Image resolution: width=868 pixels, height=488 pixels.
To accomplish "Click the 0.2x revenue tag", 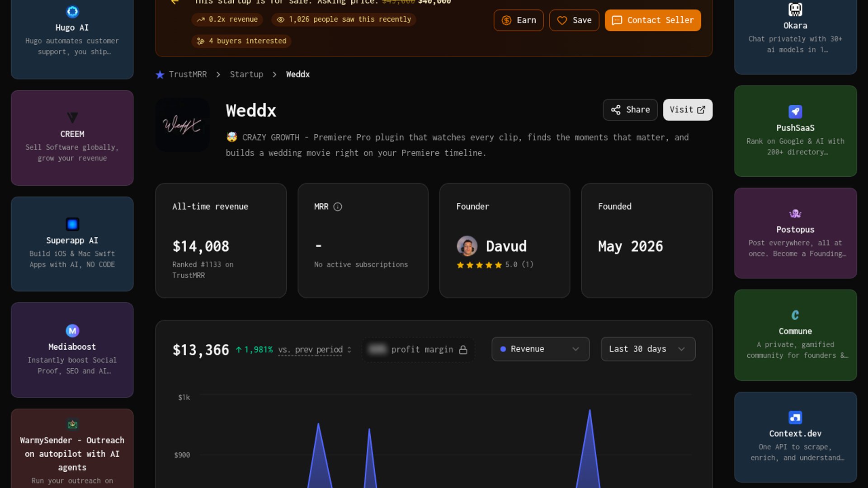I will pyautogui.click(x=227, y=19).
